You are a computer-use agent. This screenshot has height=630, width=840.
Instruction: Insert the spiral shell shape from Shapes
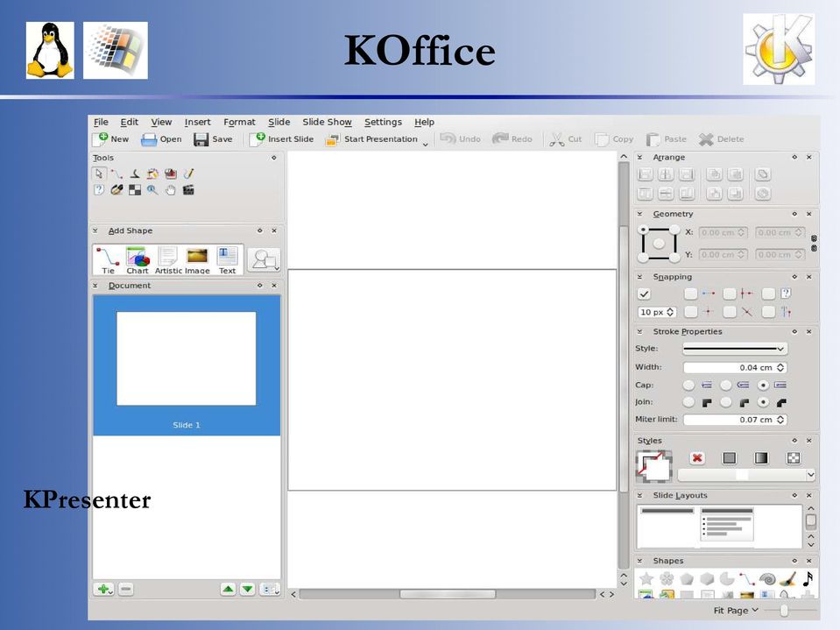coord(767,578)
